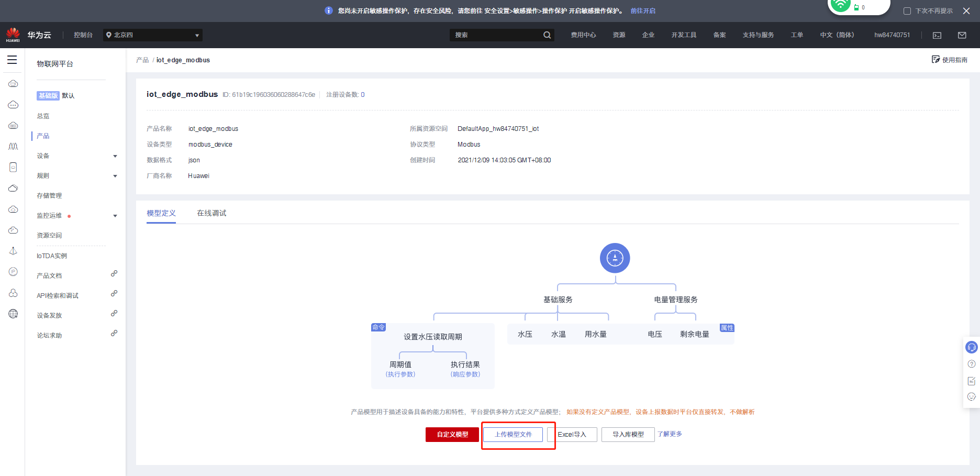Click the blue device icon atop the model diagram

pyautogui.click(x=615, y=258)
